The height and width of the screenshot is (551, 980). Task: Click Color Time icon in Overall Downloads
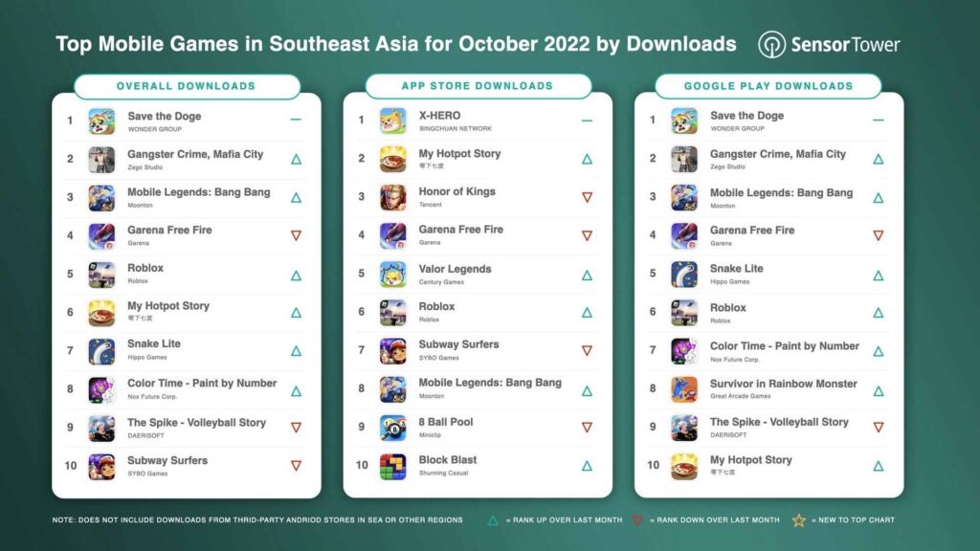point(101,390)
